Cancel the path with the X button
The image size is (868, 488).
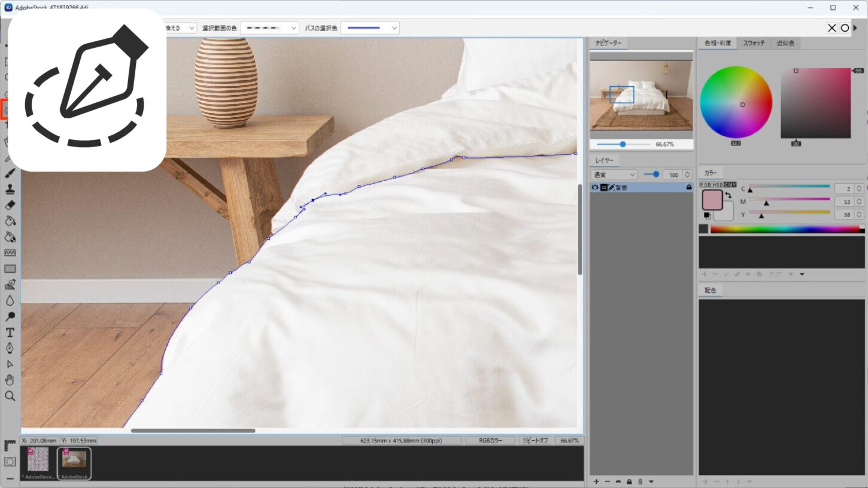[831, 28]
